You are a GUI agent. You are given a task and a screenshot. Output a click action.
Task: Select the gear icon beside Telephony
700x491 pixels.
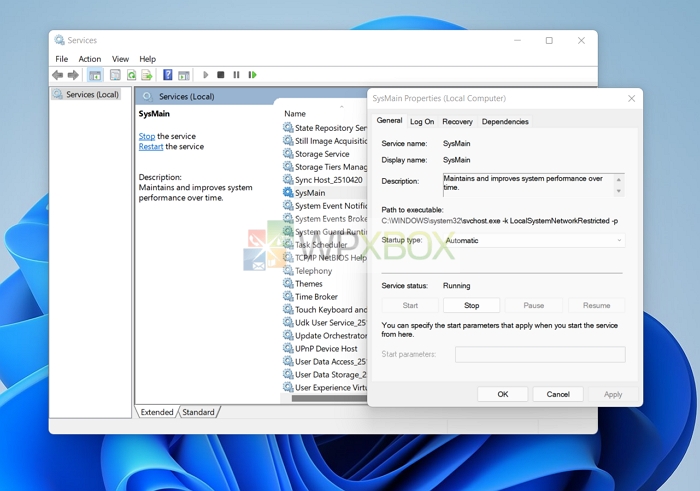click(288, 270)
